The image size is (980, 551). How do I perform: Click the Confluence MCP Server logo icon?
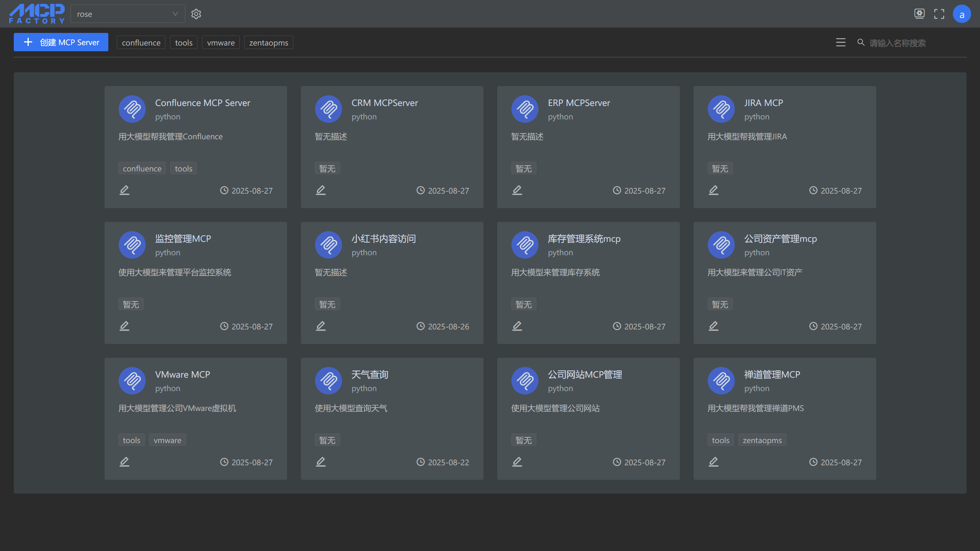(132, 109)
